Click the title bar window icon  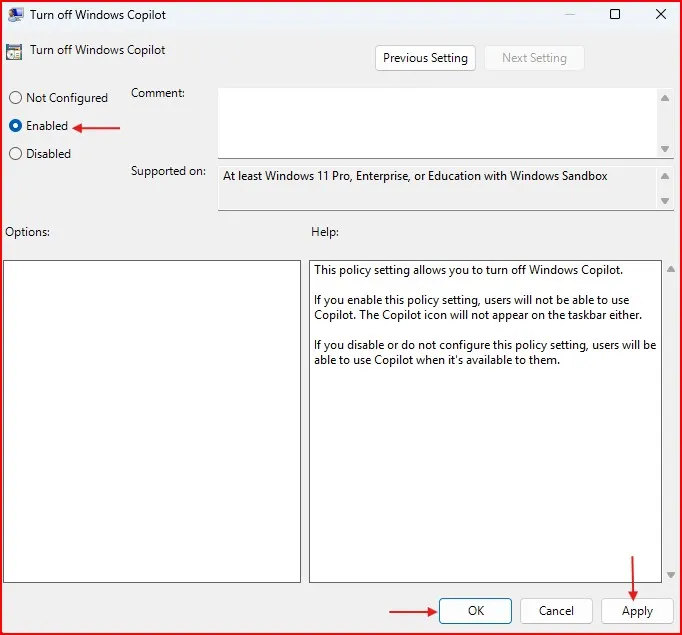point(16,15)
